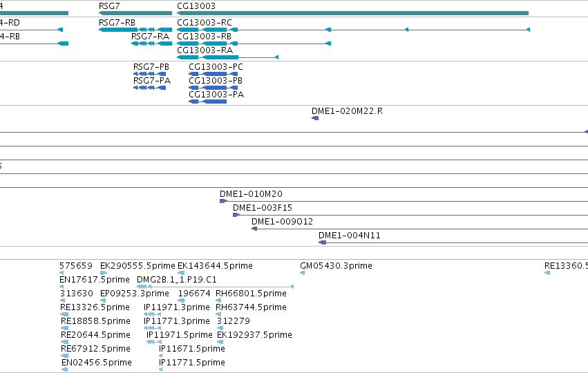Click the 575659 EST label
The height and width of the screenshot is (373, 588).
pos(76,266)
